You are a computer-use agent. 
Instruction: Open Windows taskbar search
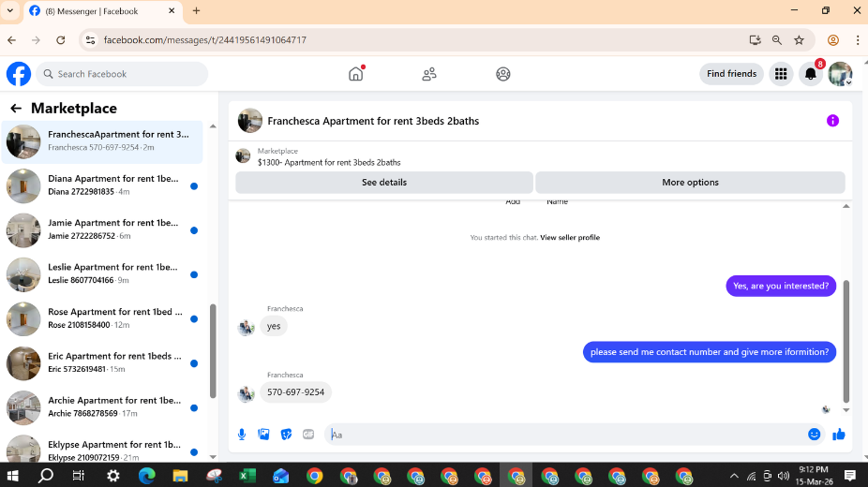click(x=45, y=476)
